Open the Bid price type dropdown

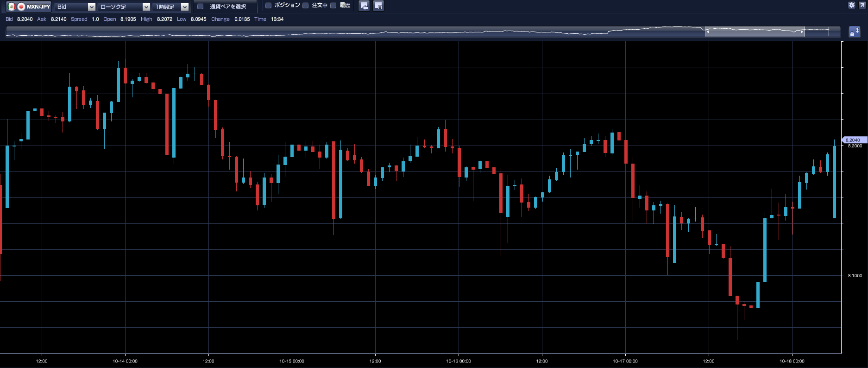pos(75,6)
